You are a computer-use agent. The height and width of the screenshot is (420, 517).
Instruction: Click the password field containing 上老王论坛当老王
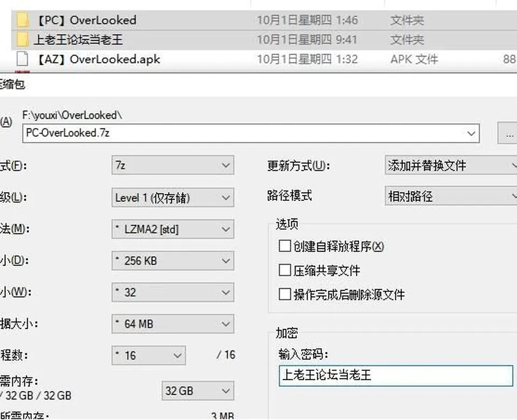[x=396, y=375]
